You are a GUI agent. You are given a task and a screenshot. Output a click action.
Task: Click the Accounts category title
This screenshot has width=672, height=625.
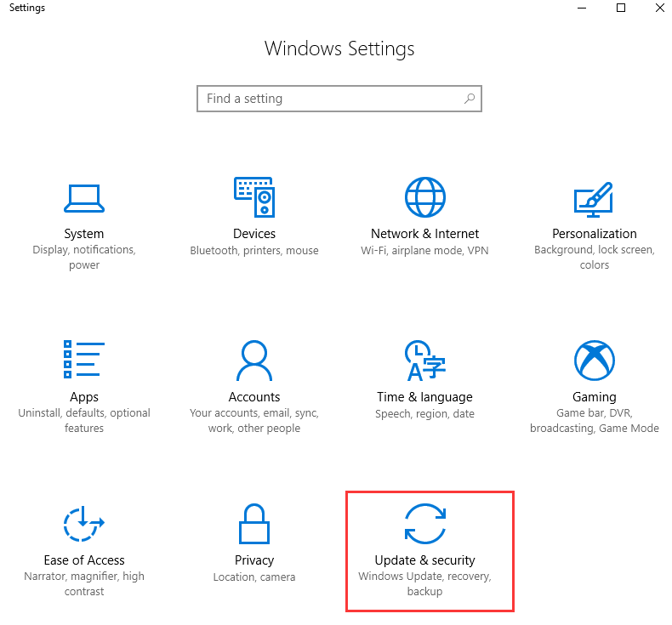pos(254,396)
